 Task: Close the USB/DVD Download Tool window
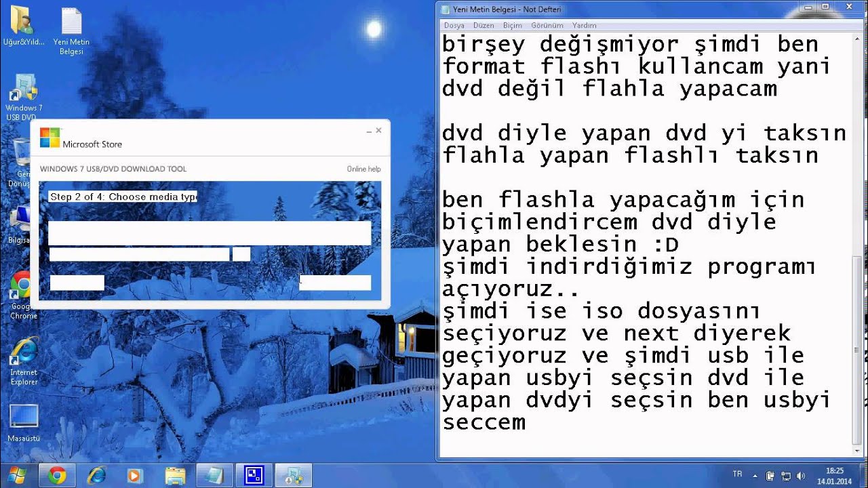pos(379,130)
